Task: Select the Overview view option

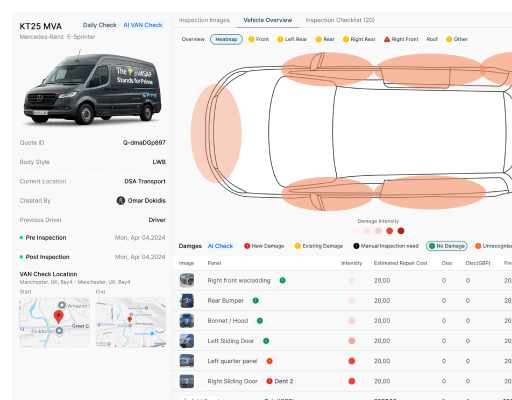Action: click(193, 39)
